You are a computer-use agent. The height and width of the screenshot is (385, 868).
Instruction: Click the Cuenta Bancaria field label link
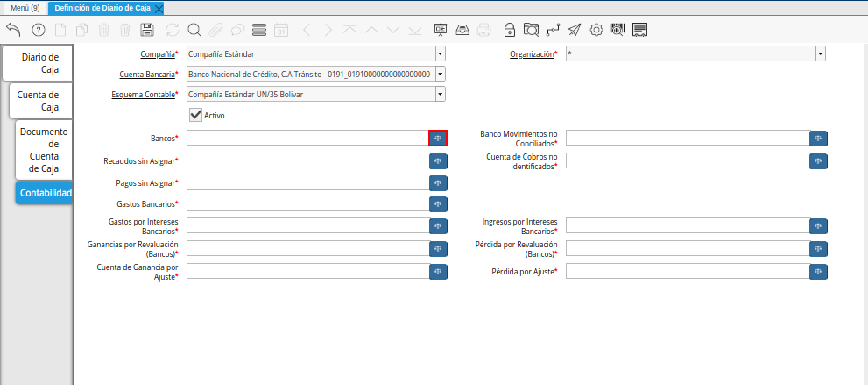[x=147, y=75]
